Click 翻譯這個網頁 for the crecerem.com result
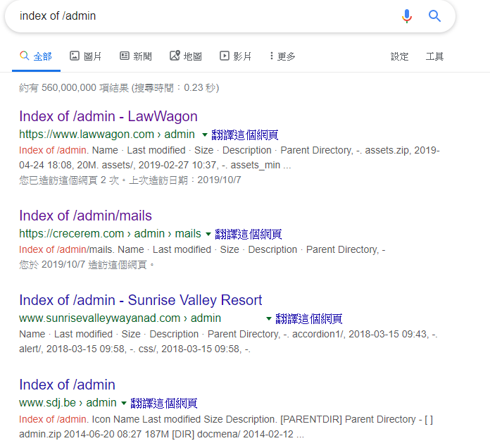This screenshot has width=490, height=448. pyautogui.click(x=248, y=234)
